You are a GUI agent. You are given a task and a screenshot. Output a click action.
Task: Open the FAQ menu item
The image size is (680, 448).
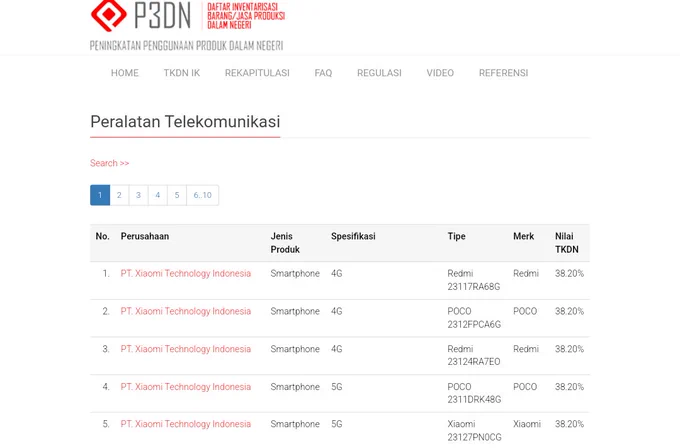323,73
